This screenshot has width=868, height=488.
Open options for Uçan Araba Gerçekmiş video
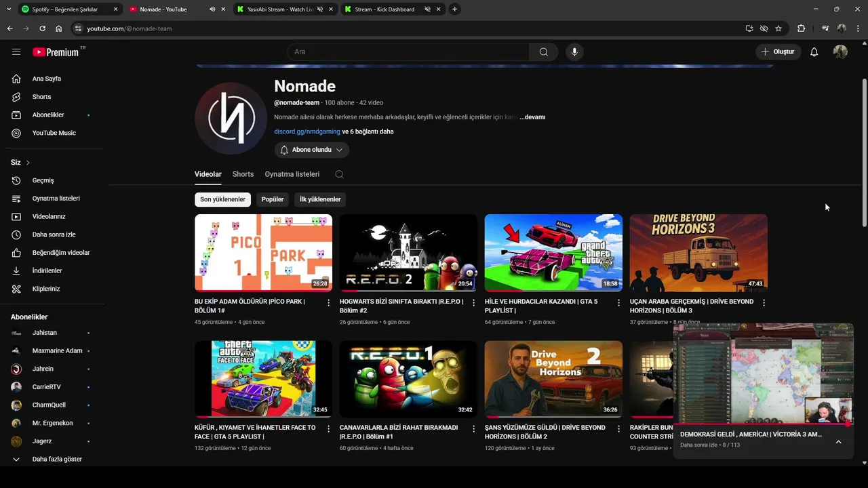click(764, 303)
